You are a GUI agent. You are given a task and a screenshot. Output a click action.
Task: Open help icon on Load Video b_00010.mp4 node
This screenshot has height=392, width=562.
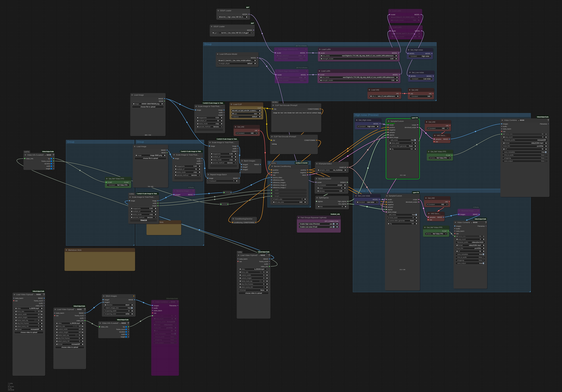44,295
